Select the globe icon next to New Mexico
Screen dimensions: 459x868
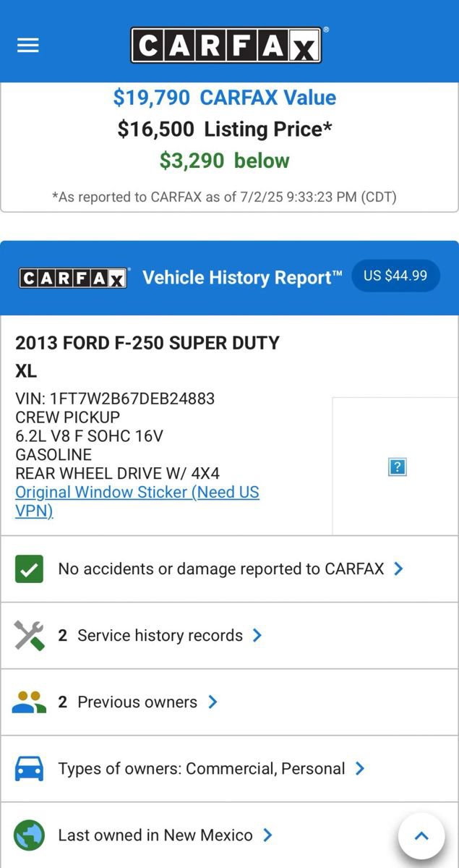coord(30,835)
